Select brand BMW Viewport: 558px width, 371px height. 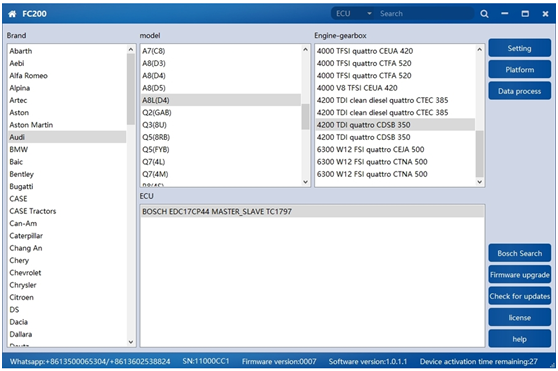tap(67, 149)
